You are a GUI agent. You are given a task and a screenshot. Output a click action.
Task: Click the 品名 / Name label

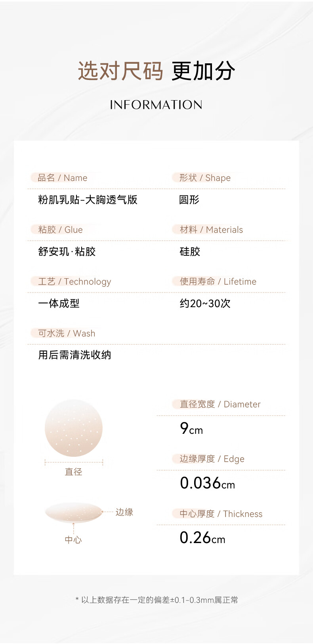click(62, 178)
